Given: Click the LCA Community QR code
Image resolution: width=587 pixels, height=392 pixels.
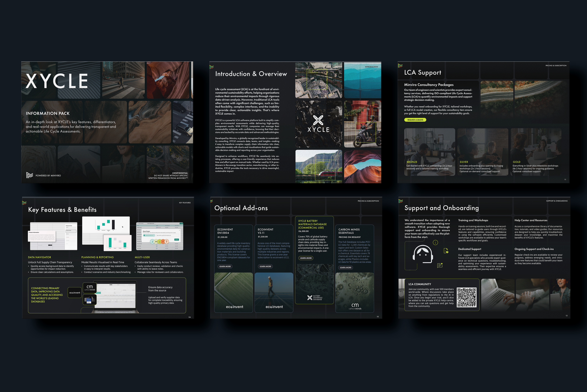Looking at the screenshot, I should click(x=466, y=297).
